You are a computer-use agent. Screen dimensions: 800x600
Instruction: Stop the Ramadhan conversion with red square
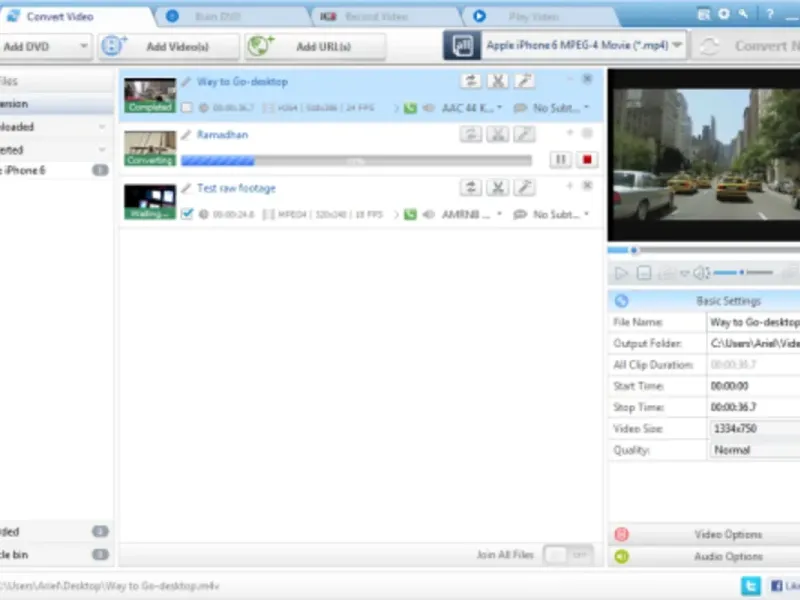click(x=587, y=160)
